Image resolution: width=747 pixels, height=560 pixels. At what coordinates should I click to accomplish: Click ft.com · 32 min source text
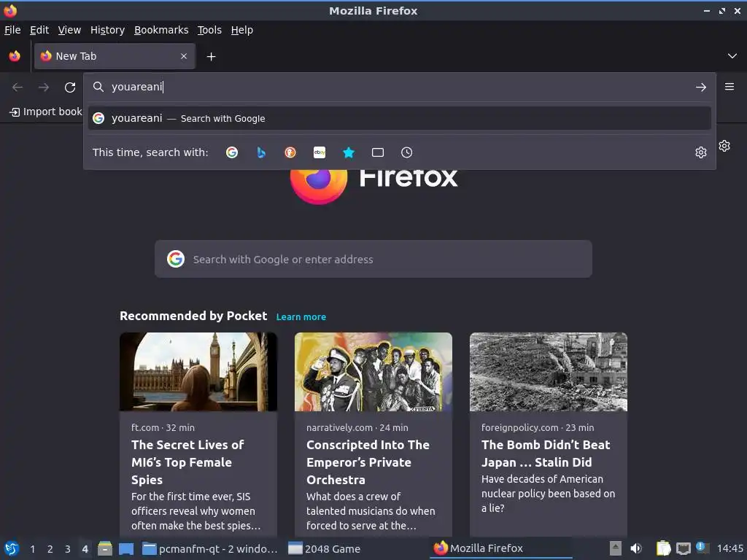click(163, 427)
